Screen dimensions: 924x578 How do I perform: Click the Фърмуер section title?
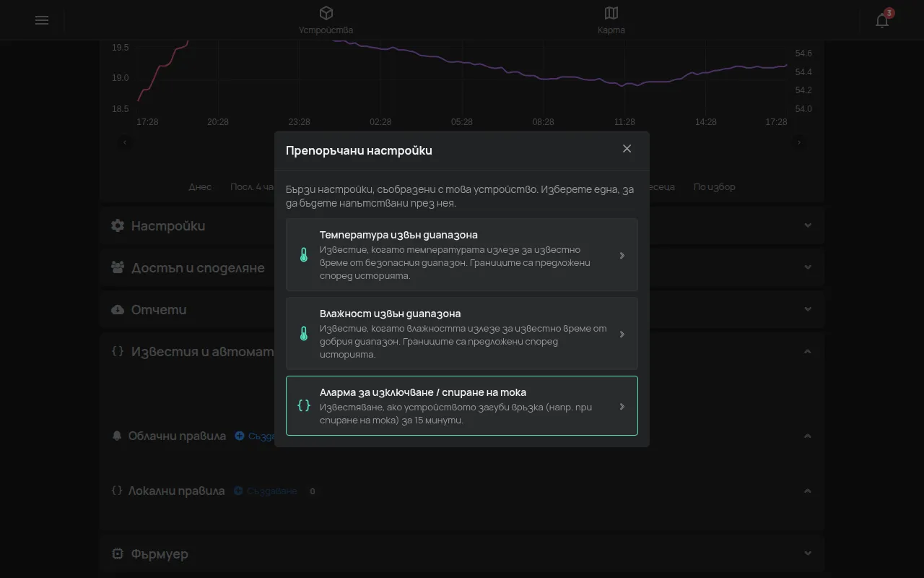pyautogui.click(x=160, y=554)
